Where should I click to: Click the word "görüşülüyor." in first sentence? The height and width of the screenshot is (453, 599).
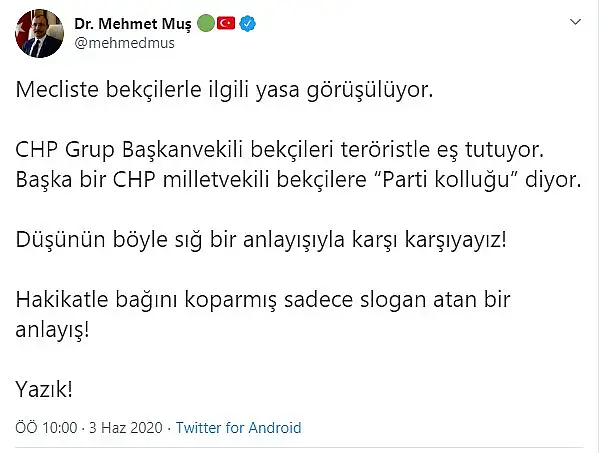pos(370,92)
